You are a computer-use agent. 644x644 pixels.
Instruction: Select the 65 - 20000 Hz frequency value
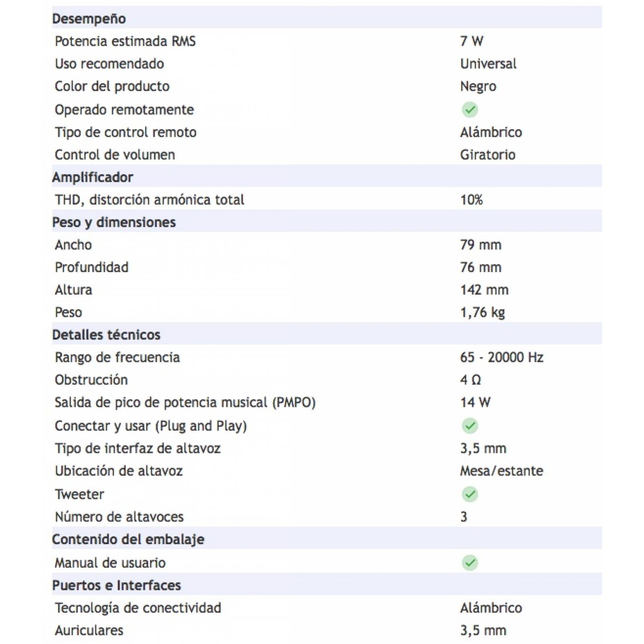tap(502, 357)
